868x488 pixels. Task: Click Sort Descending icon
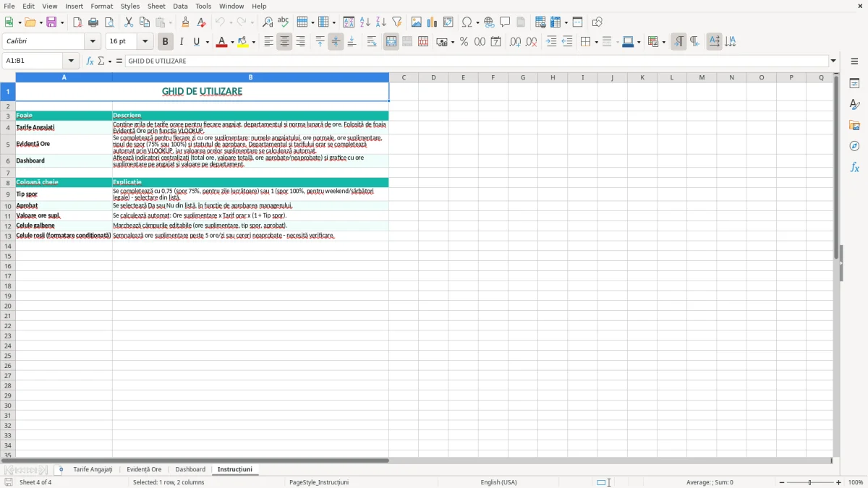point(381,22)
